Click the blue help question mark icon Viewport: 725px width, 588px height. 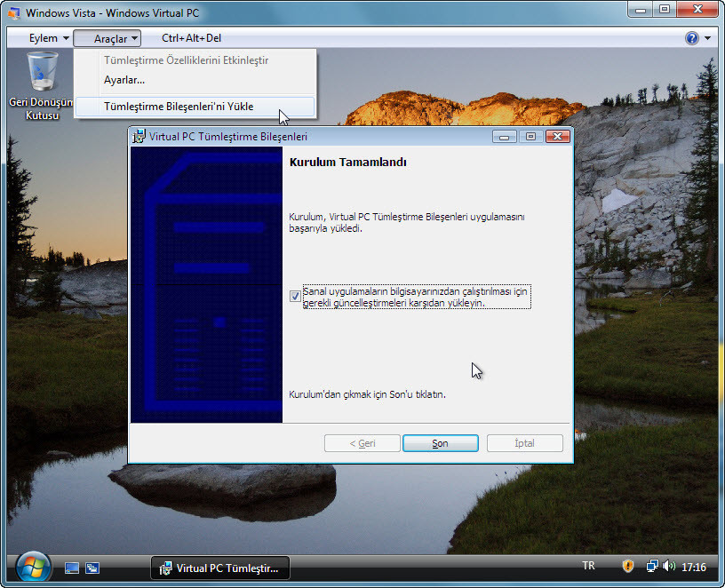pos(692,38)
